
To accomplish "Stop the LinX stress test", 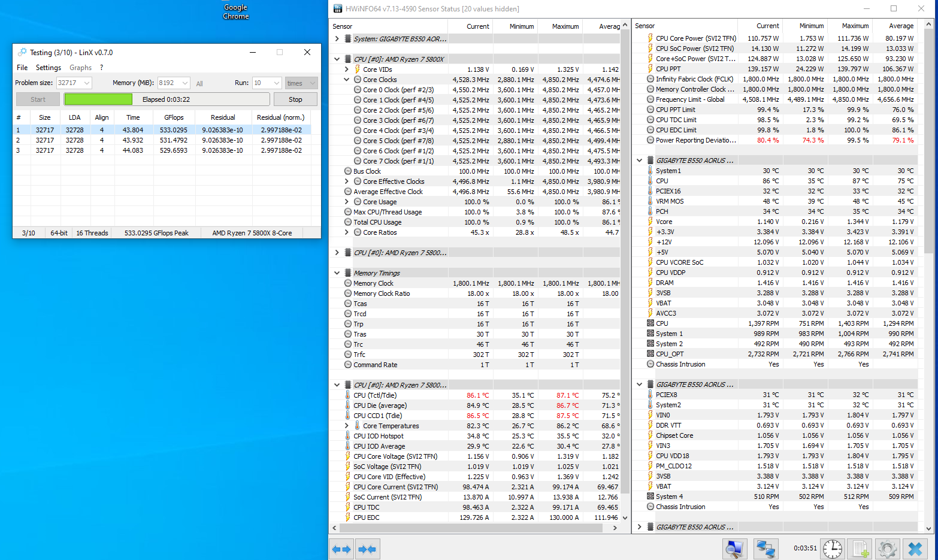I will (295, 99).
